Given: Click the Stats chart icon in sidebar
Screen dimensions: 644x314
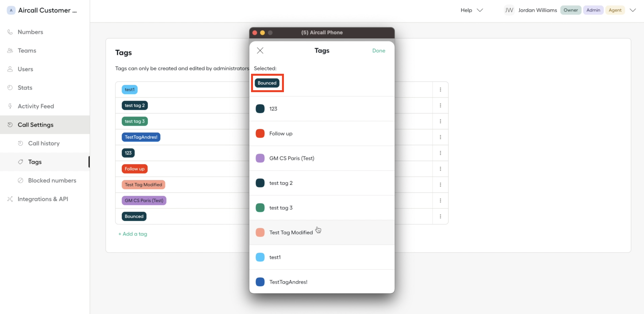Looking at the screenshot, I should click(x=10, y=88).
